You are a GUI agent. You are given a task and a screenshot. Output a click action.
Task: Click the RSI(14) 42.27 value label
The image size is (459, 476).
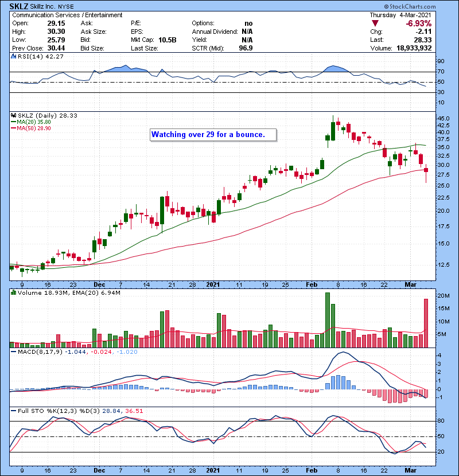click(40, 56)
